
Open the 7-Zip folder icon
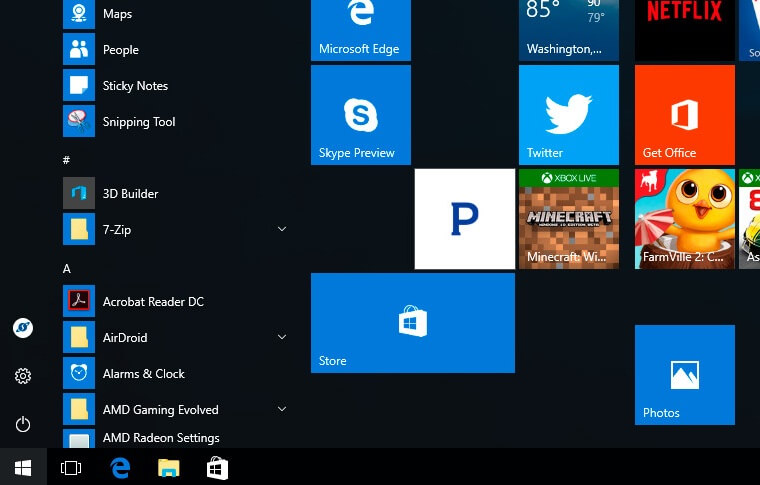[79, 229]
